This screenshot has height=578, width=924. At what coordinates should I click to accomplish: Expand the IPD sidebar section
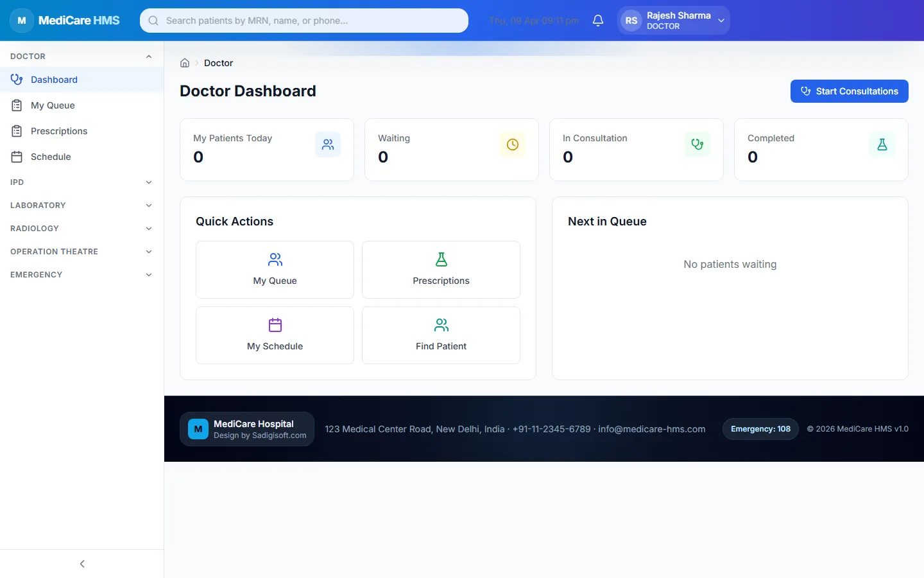tap(81, 182)
